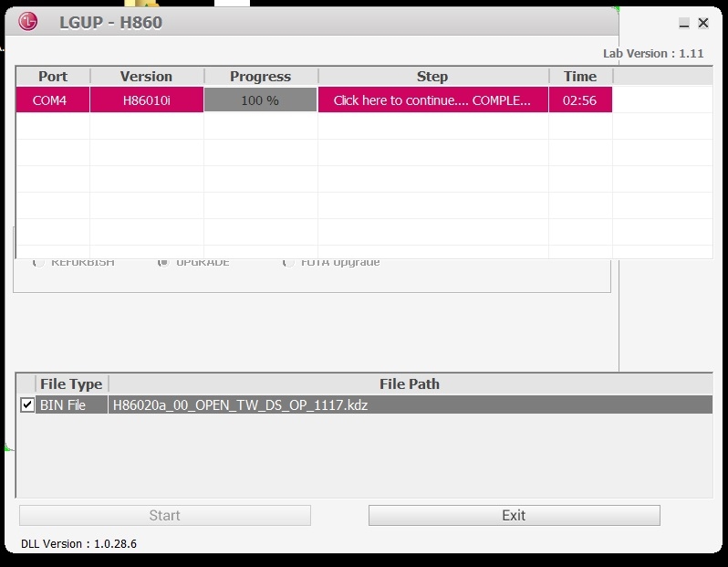
Task: Select the H86010i version cell
Action: pos(147,100)
